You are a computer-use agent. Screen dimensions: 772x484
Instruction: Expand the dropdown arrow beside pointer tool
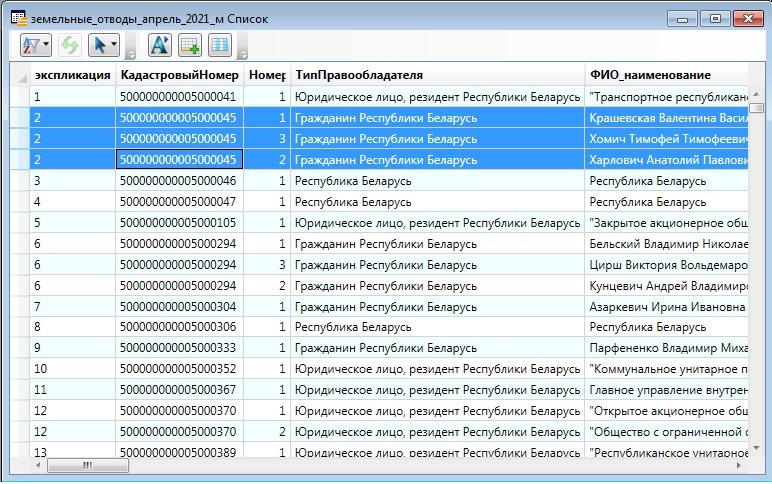coord(114,45)
